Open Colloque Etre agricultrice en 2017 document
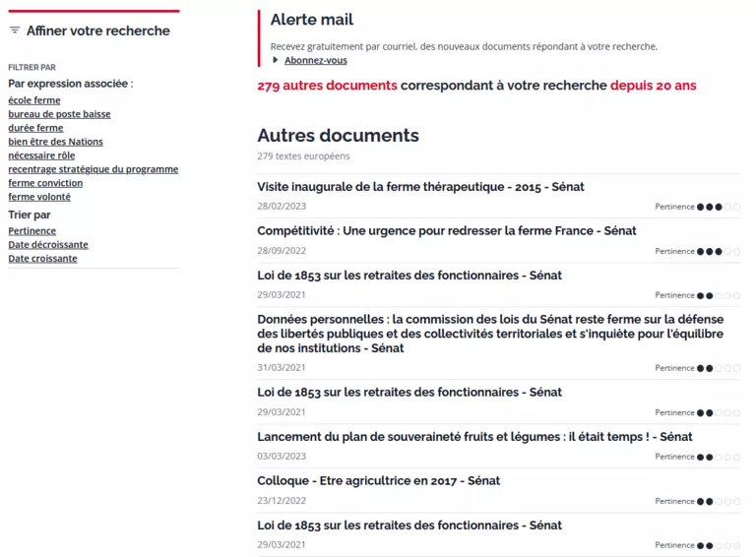Image resolution: width=756 pixels, height=557 pixels. coord(378,480)
